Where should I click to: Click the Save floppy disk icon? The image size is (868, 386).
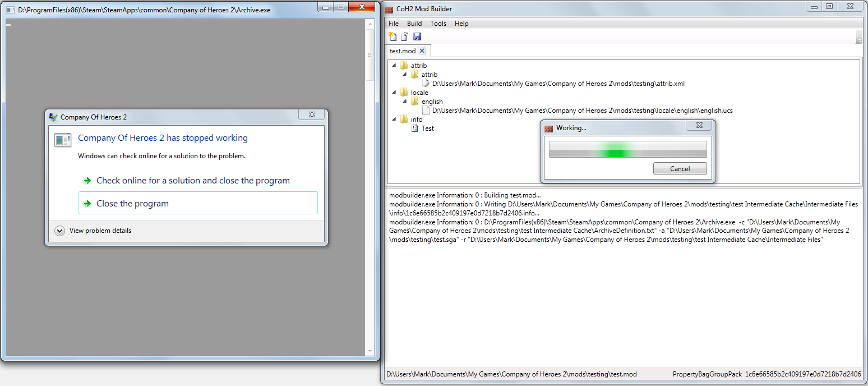417,36
